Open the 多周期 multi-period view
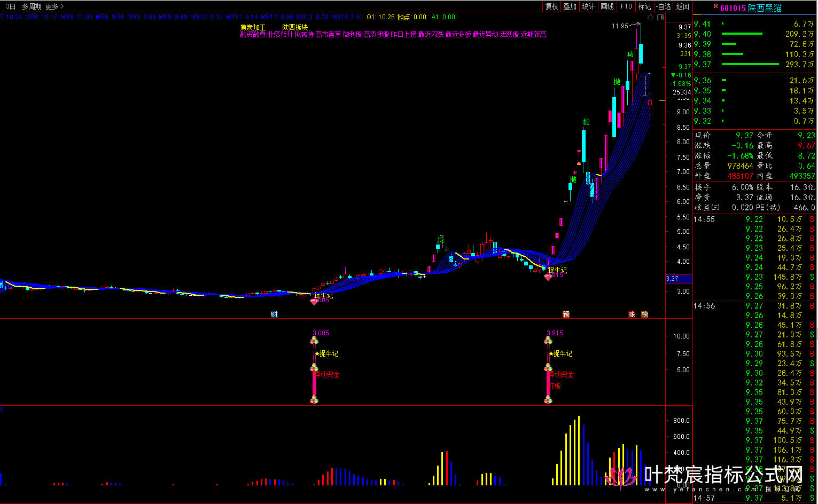Screen dimensions: 818x504 coord(32,6)
